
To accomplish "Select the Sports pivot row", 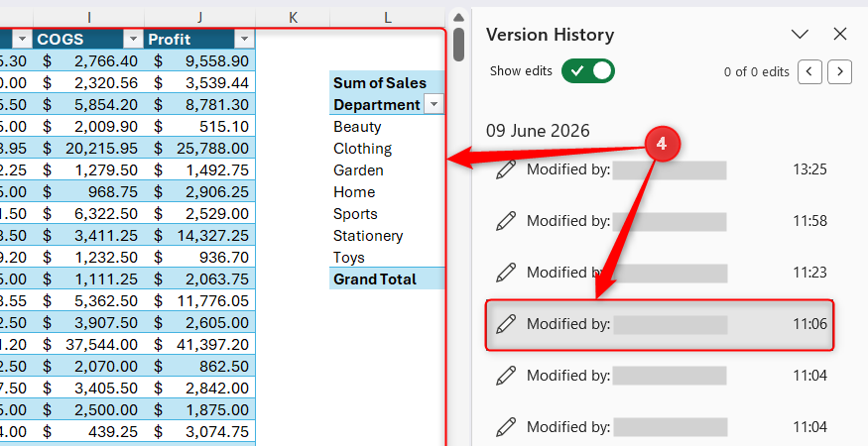I will [x=387, y=214].
